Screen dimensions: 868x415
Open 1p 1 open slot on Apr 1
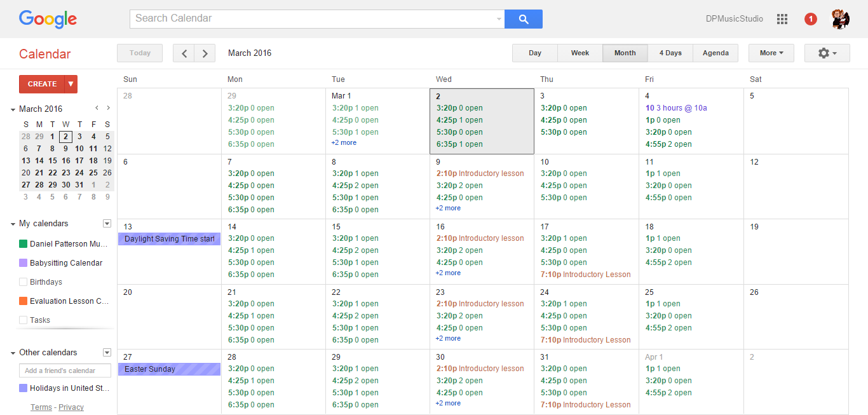[x=663, y=369]
